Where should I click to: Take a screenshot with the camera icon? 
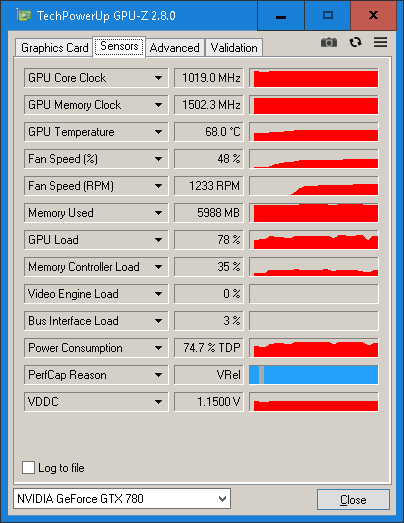[x=329, y=42]
